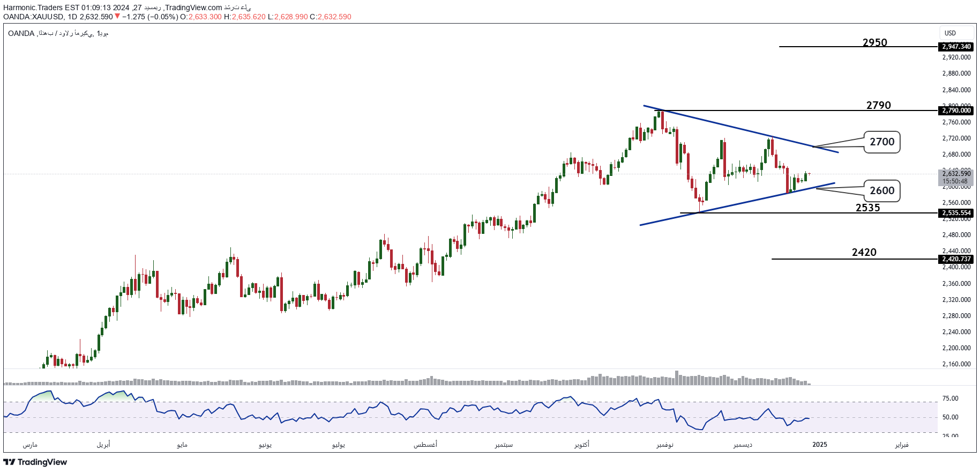This screenshot has width=980, height=472.
Task: Select the 2,790.000 price label
Action: 956,110
